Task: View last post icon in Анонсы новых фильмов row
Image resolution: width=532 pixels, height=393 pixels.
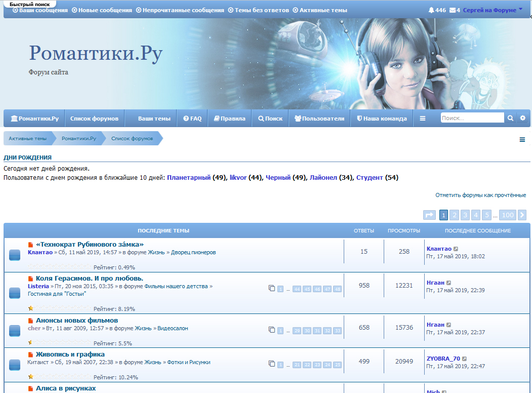Action: click(448, 325)
